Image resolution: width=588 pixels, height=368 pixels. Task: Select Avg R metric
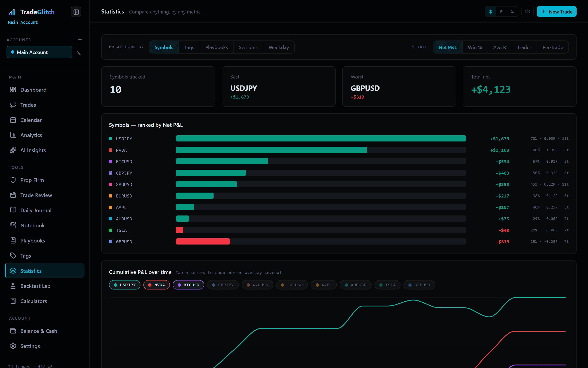pos(500,47)
